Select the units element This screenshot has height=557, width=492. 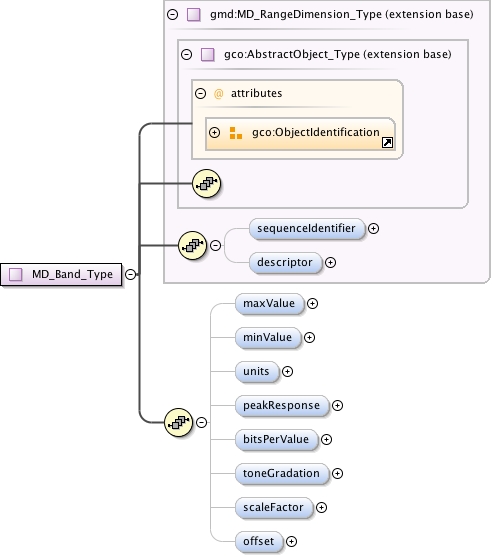pyautogui.click(x=257, y=372)
